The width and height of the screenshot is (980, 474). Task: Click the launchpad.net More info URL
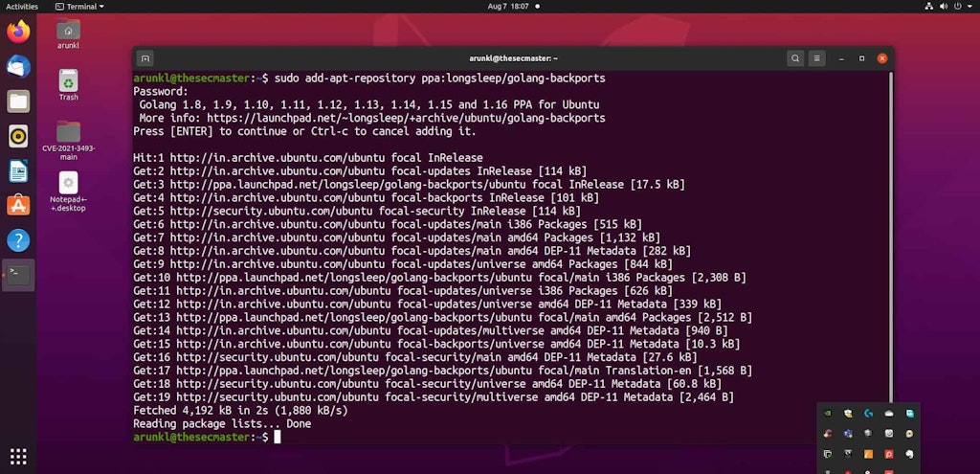tap(406, 118)
